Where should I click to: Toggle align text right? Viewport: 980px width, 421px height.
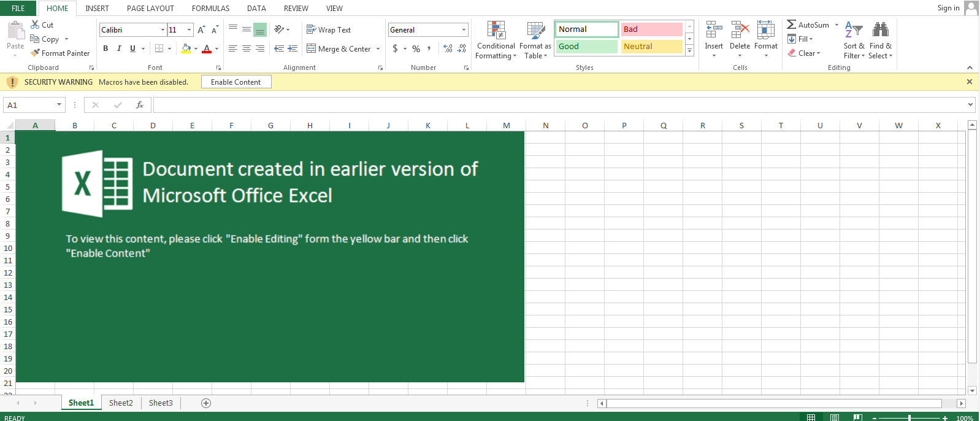pos(260,48)
